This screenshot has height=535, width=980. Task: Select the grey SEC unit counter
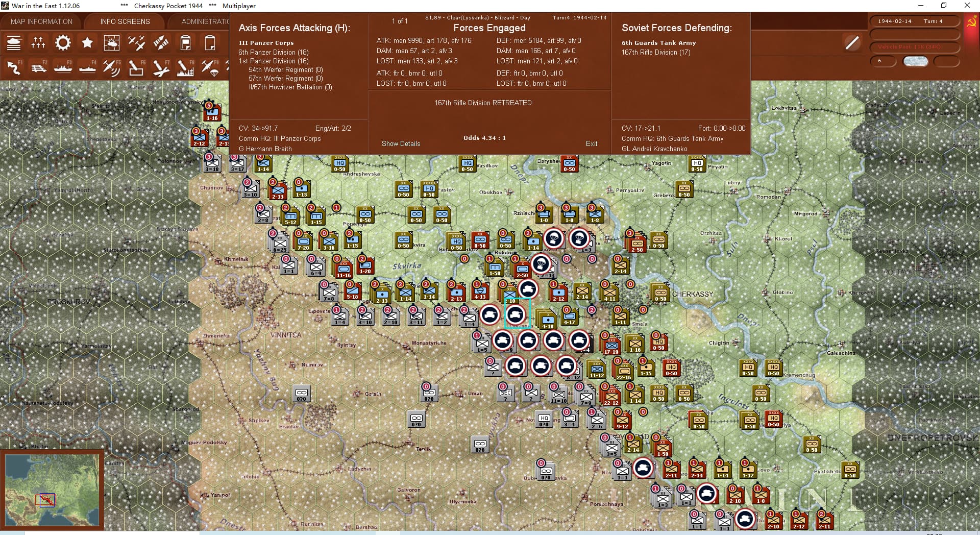(x=505, y=393)
